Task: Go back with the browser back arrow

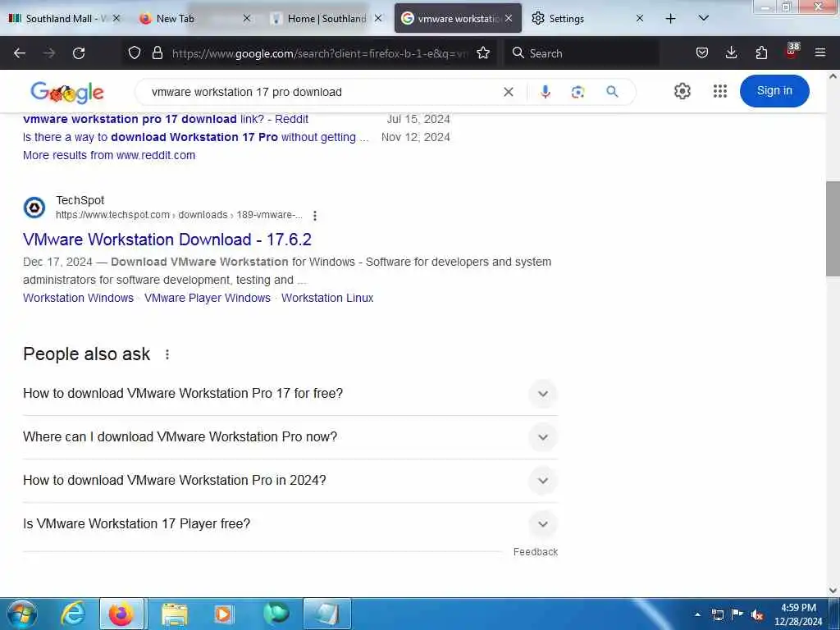Action: point(20,53)
